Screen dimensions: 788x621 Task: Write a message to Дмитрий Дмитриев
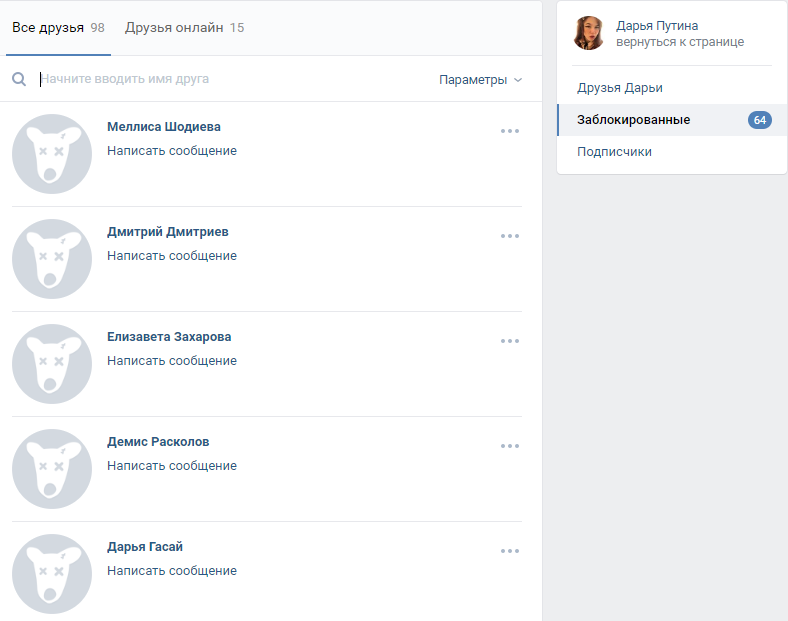[172, 256]
